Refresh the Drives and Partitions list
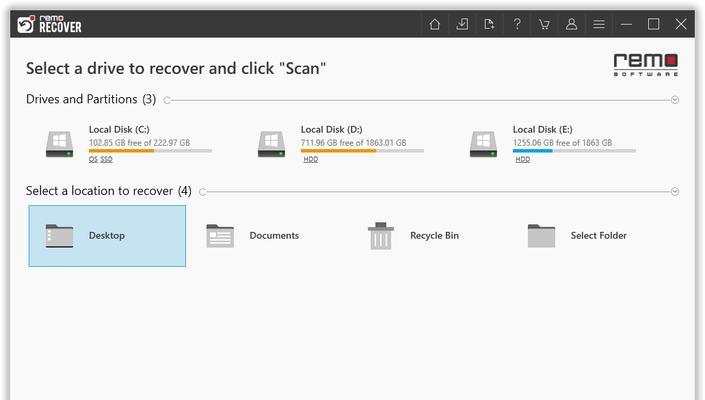705x400 pixels. [167, 100]
